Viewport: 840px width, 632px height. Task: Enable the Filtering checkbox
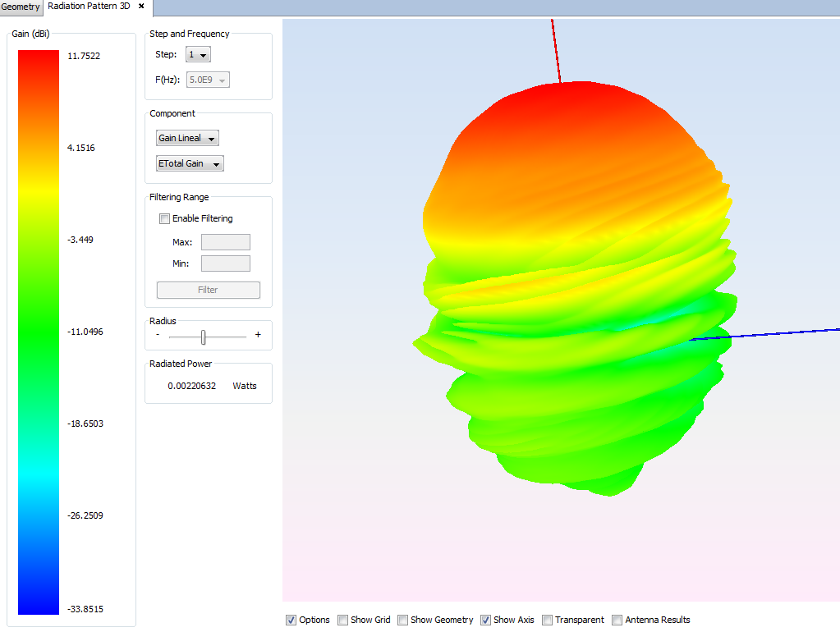(x=165, y=219)
